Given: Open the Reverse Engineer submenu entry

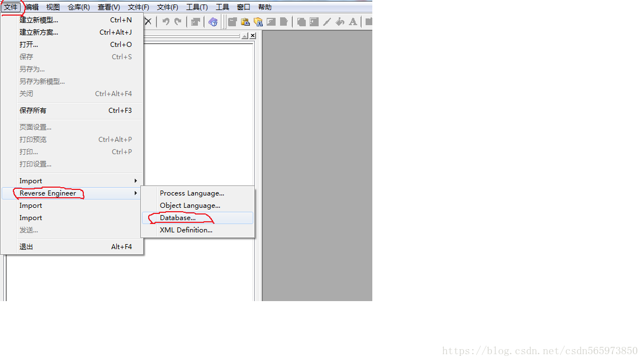Looking at the screenshot, I should 73,193.
